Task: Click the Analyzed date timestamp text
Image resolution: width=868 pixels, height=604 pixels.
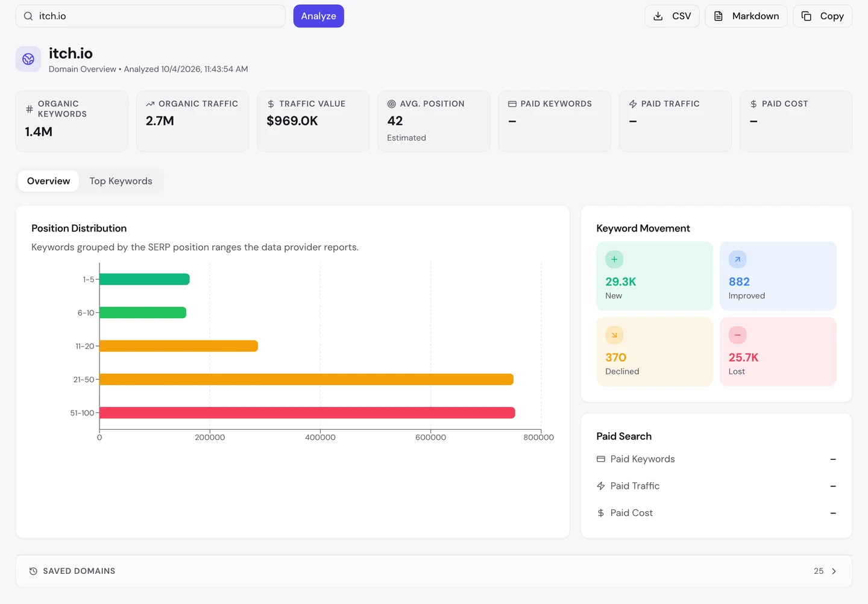Action: [x=186, y=69]
